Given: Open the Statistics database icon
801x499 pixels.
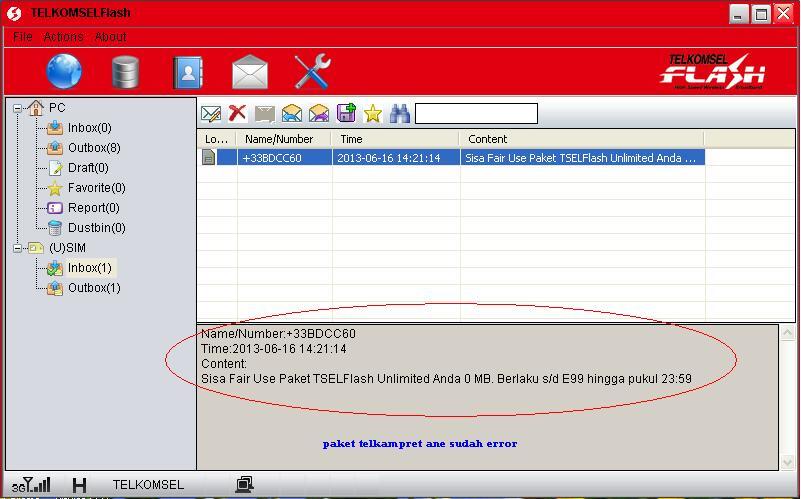Looking at the screenshot, I should [125, 73].
